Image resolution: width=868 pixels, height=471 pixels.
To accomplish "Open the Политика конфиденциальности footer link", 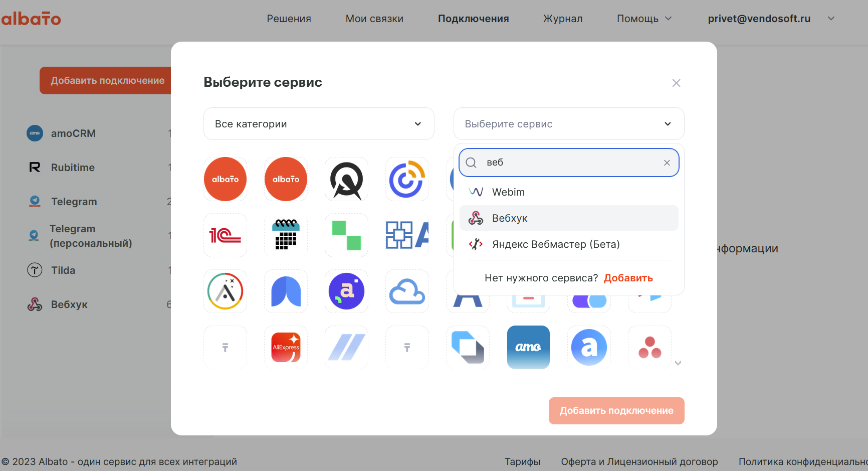I will [x=803, y=461].
